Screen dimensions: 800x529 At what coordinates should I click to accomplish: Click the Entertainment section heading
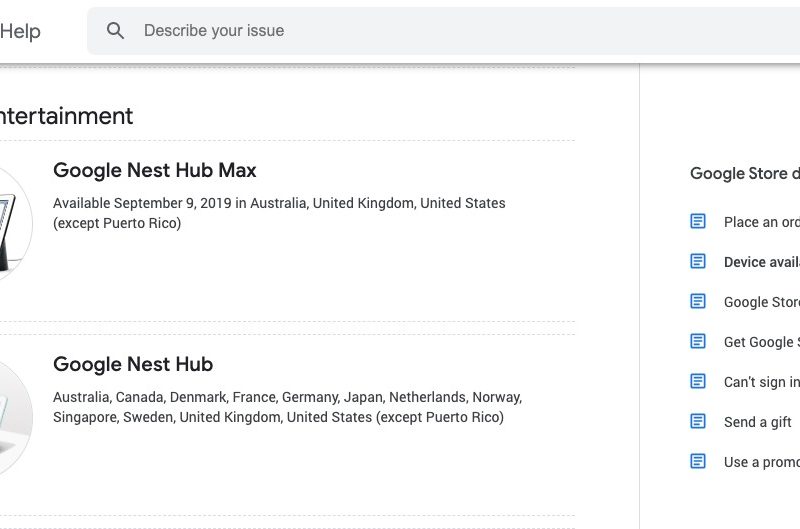pyautogui.click(x=66, y=116)
